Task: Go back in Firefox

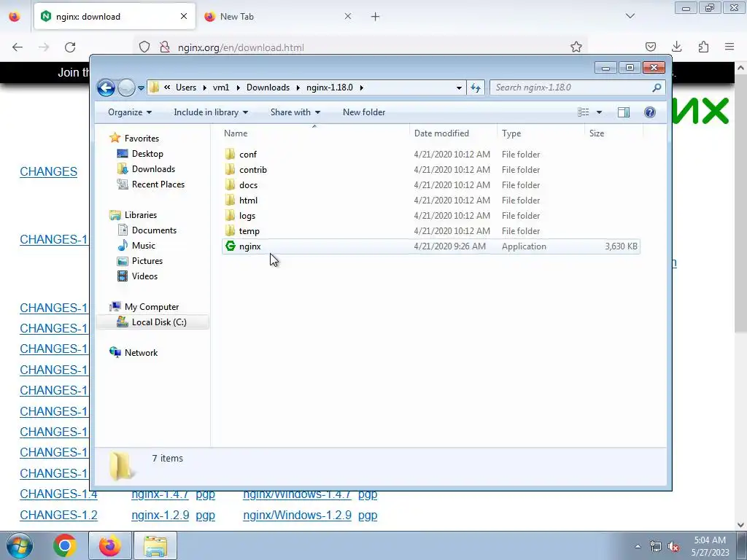Action: (x=18, y=47)
